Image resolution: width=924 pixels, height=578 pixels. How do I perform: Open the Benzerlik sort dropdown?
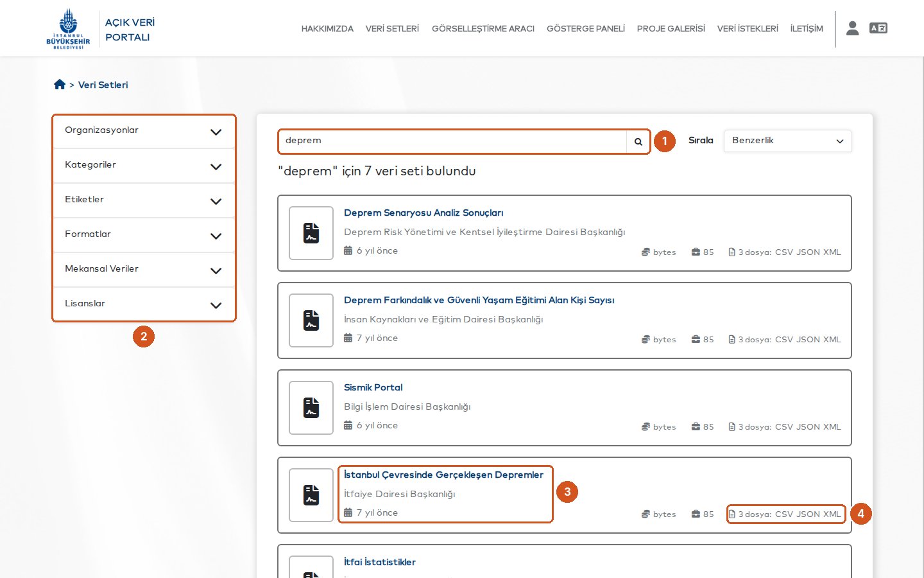tap(787, 141)
